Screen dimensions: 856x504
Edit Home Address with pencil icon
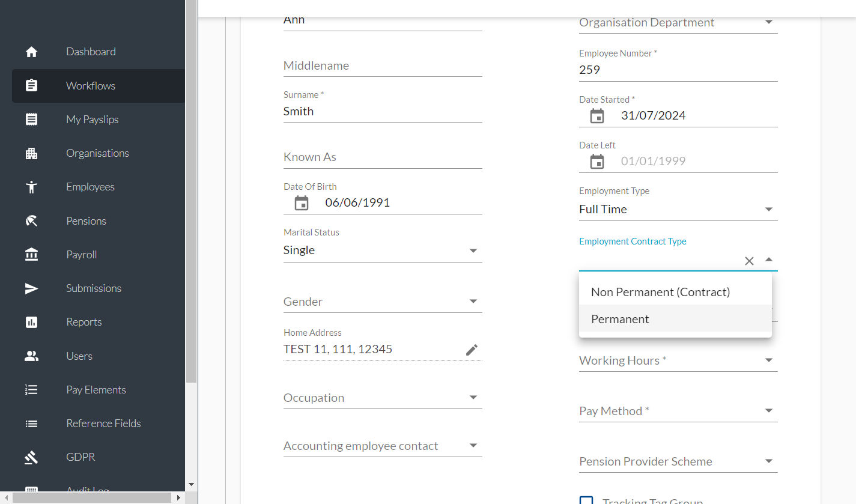(x=472, y=350)
